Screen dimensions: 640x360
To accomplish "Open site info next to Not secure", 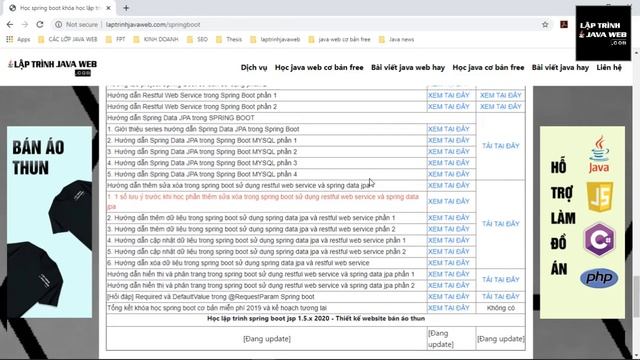I will point(58,24).
